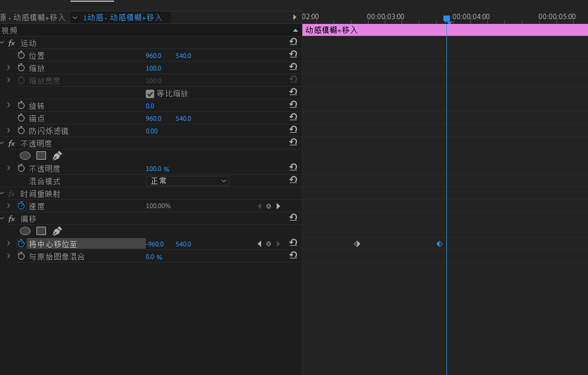
Task: Collapse the 视频 section arrow
Action: tap(296, 31)
